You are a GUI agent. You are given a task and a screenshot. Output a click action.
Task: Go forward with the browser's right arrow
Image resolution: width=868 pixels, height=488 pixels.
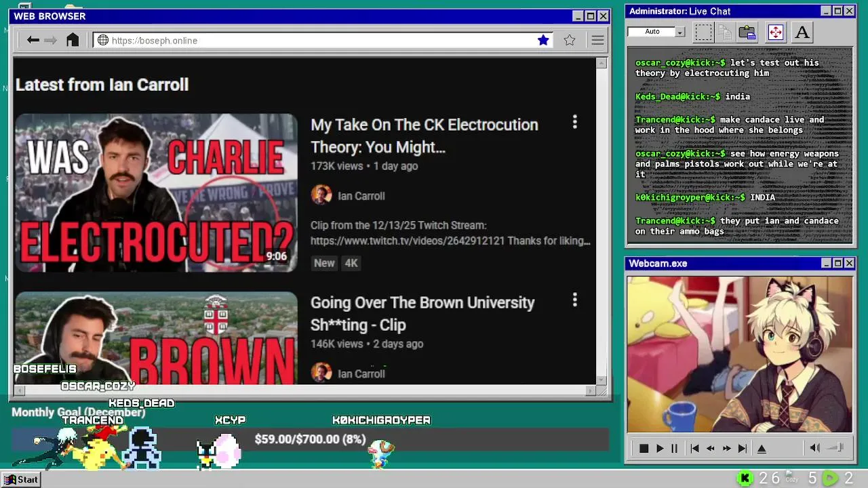[51, 40]
